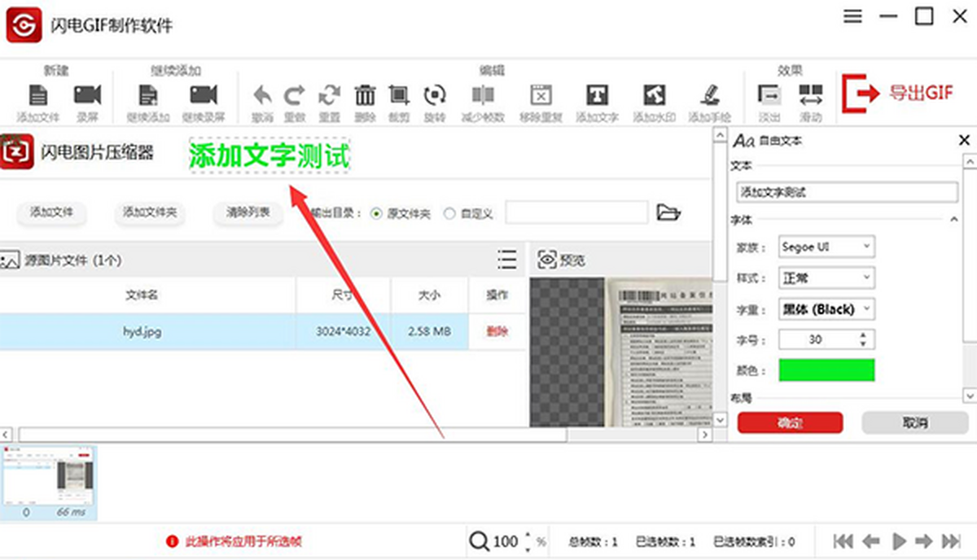Click the 减少帧数 reduce frames icon
Viewport: 977px width, 560px height.
click(483, 96)
